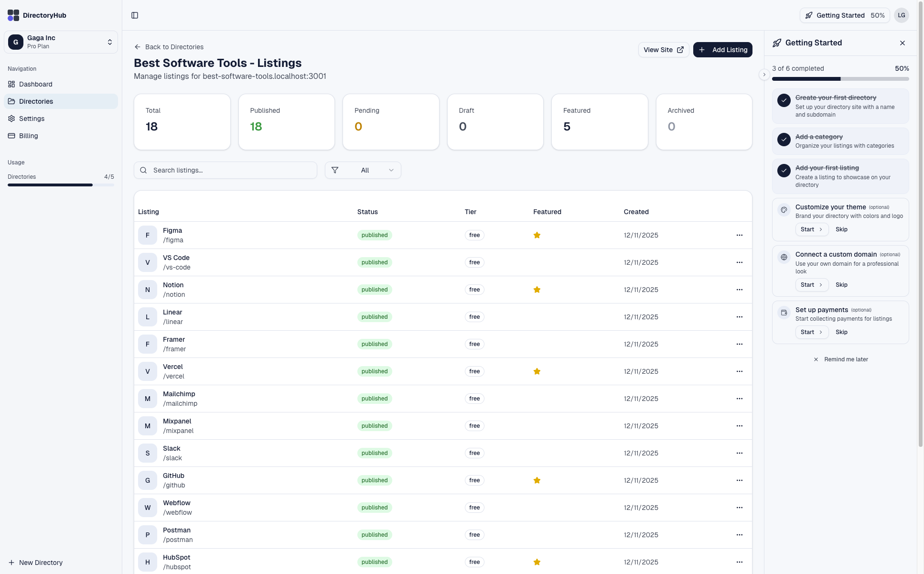
Task: Click the rocket icon in the Getting Started panel
Action: click(x=776, y=43)
